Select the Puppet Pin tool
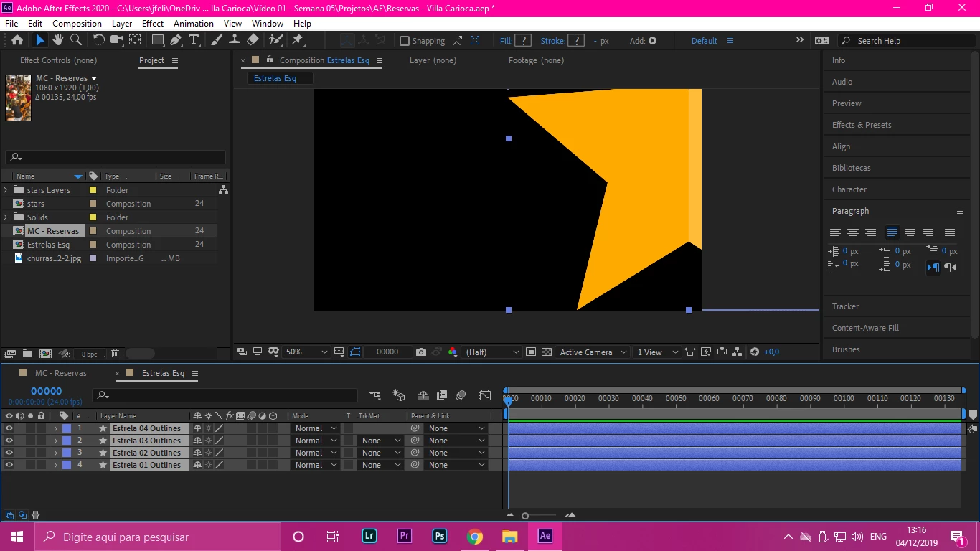This screenshot has height=551, width=980. click(298, 40)
